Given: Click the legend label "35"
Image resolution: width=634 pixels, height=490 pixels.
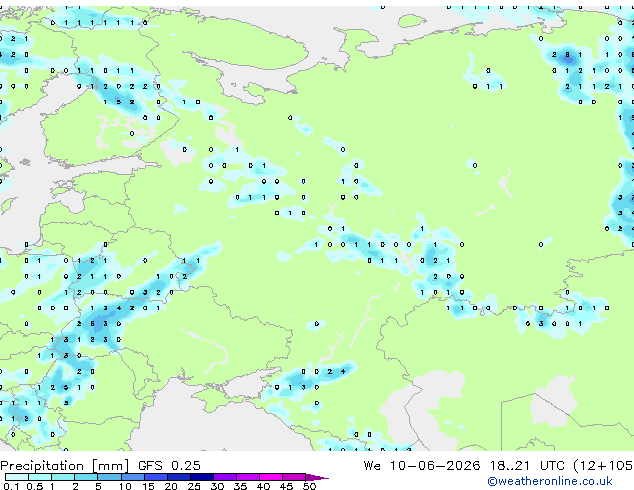Looking at the screenshot, I should [240, 486].
